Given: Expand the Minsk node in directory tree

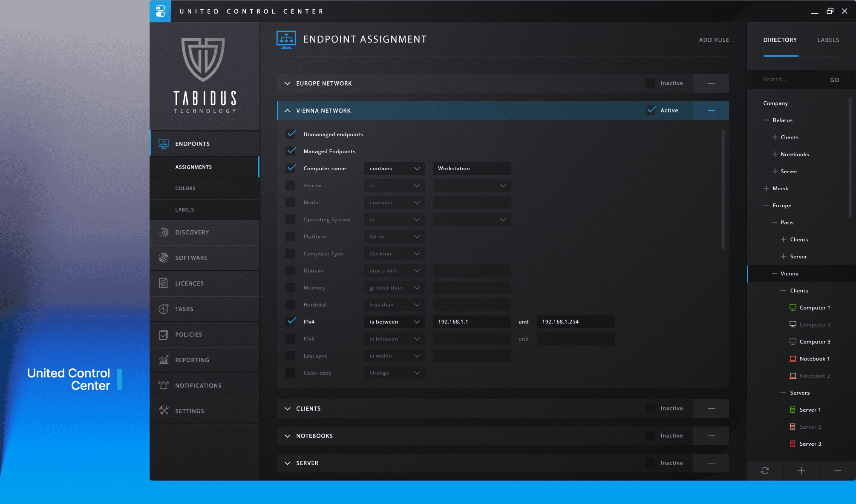Looking at the screenshot, I should click(766, 188).
